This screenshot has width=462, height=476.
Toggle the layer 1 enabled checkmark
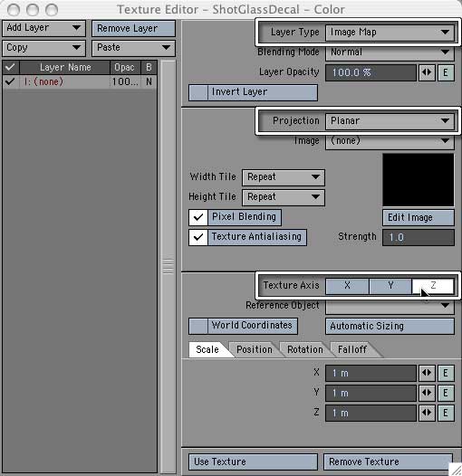tap(10, 81)
